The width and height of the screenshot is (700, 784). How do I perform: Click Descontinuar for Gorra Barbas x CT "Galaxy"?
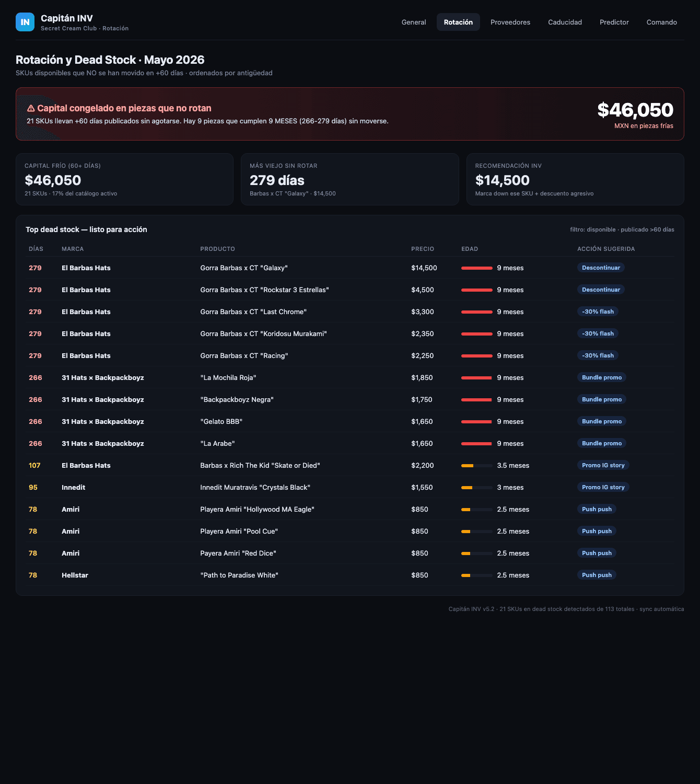coord(601,268)
